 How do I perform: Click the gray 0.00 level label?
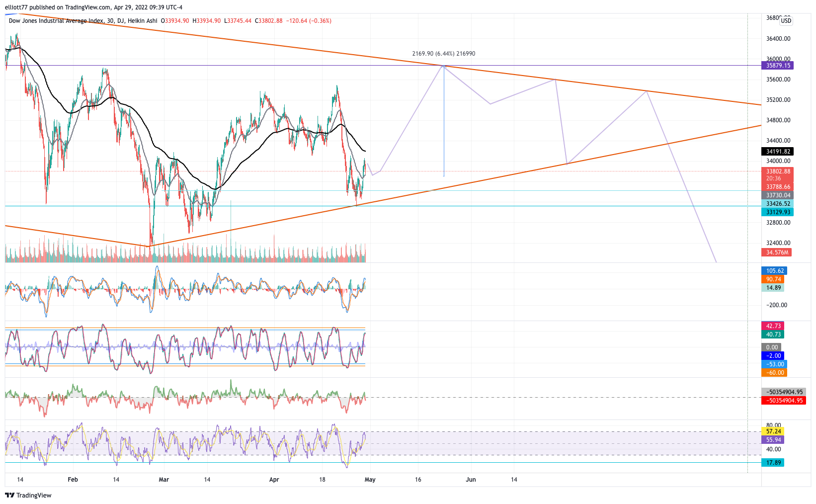[x=771, y=347]
